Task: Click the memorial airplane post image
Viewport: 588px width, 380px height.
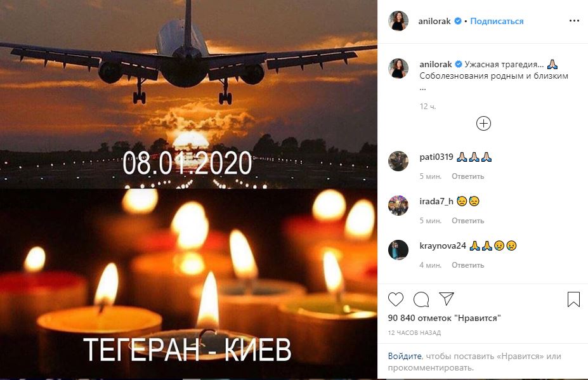Action: [188, 190]
